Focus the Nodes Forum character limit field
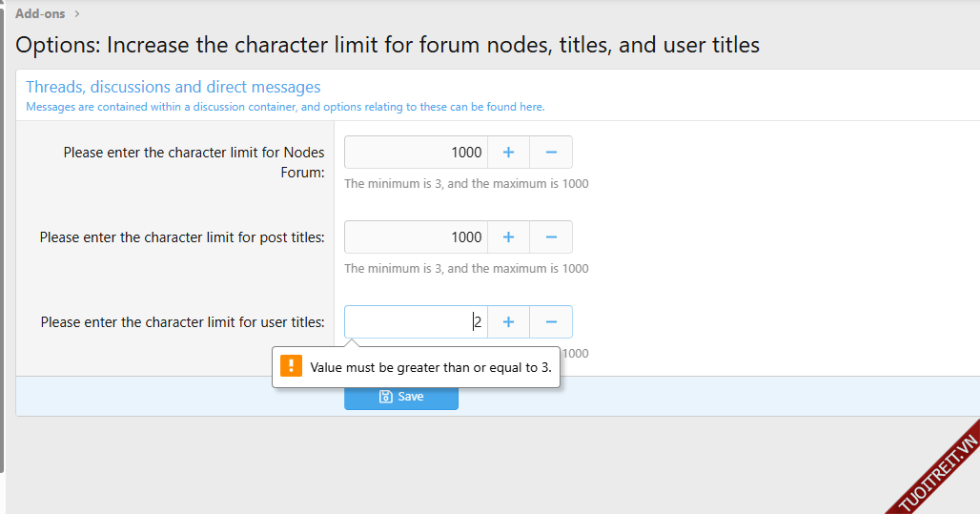Screen dimensions: 980x514 (416, 153)
